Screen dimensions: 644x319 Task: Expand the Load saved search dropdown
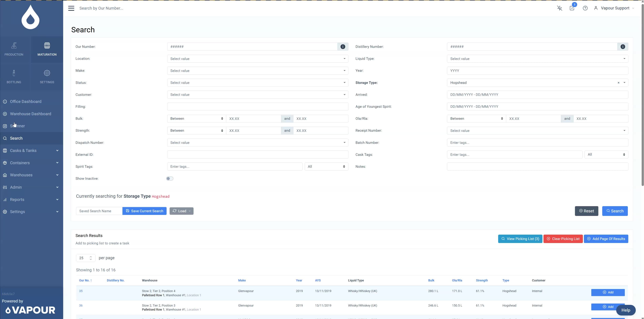pos(181,211)
